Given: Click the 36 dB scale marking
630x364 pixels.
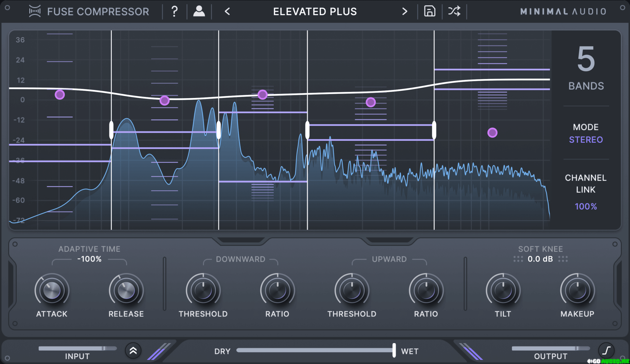Looking at the screenshot, I should tap(20, 40).
